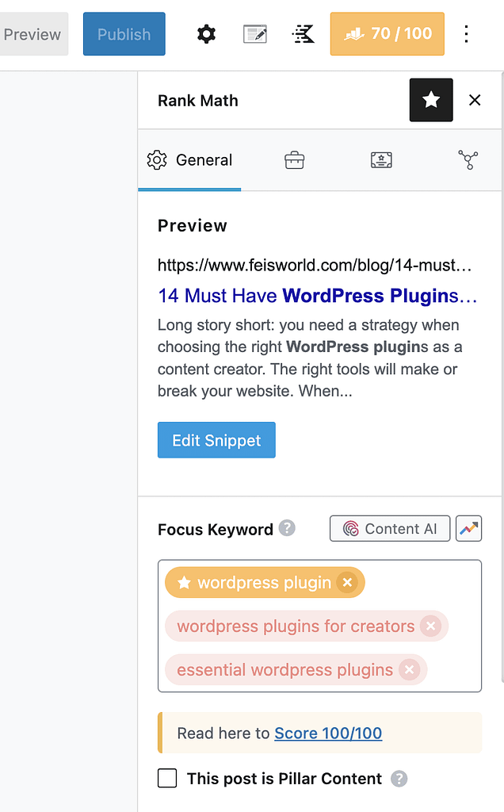Click the list view icon beside the score badge
504x812 pixels.
coord(303,34)
